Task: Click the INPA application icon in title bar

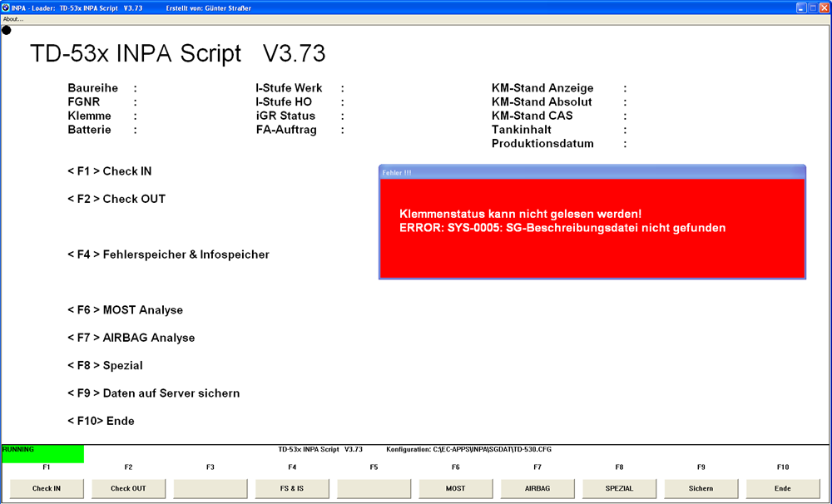Action: click(x=6, y=7)
